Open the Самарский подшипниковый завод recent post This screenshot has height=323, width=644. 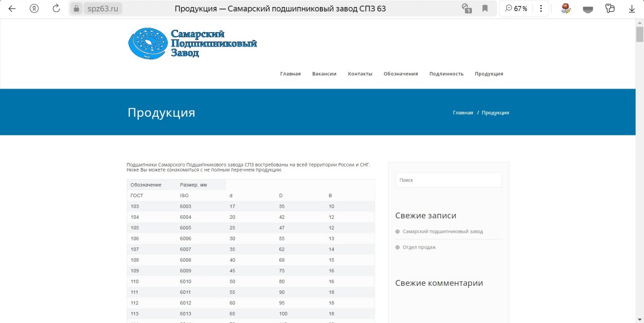tap(442, 231)
